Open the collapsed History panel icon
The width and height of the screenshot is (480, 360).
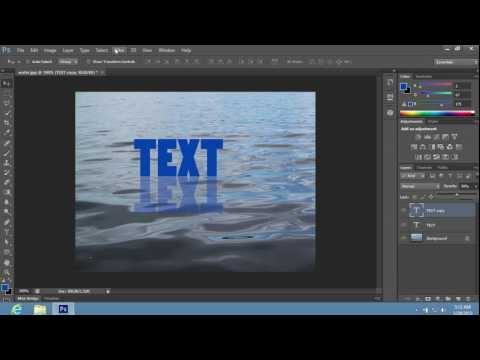(389, 83)
